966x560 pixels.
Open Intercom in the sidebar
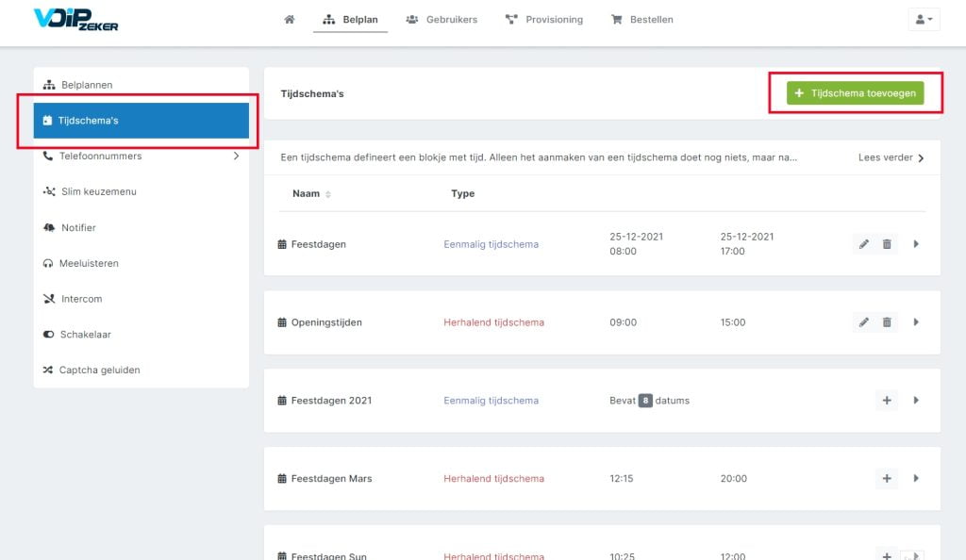pyautogui.click(x=142, y=299)
